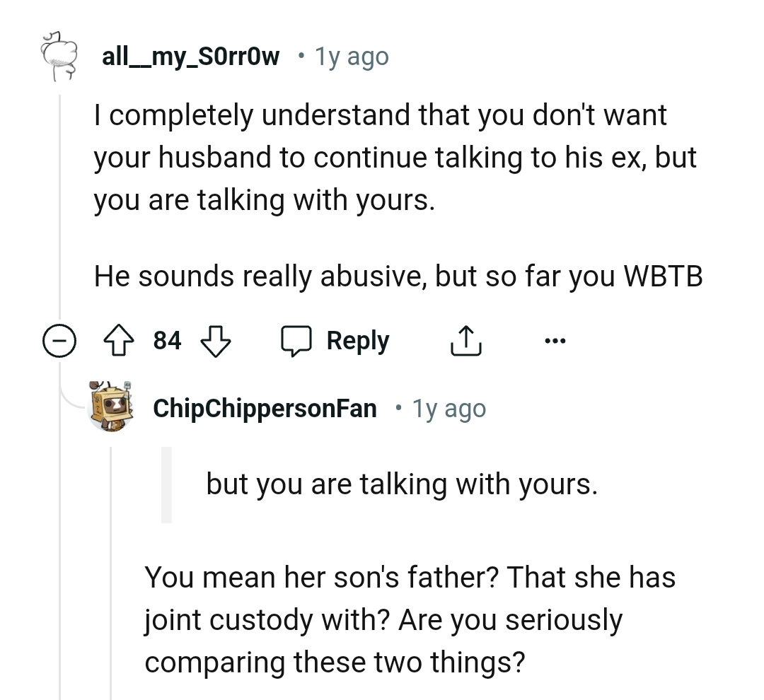Collapse the comment thread with the minus button
The width and height of the screenshot is (764, 700).
pos(60,340)
